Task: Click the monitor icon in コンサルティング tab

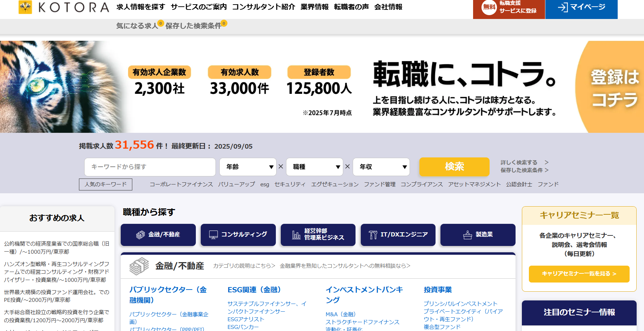Action: 213,235
